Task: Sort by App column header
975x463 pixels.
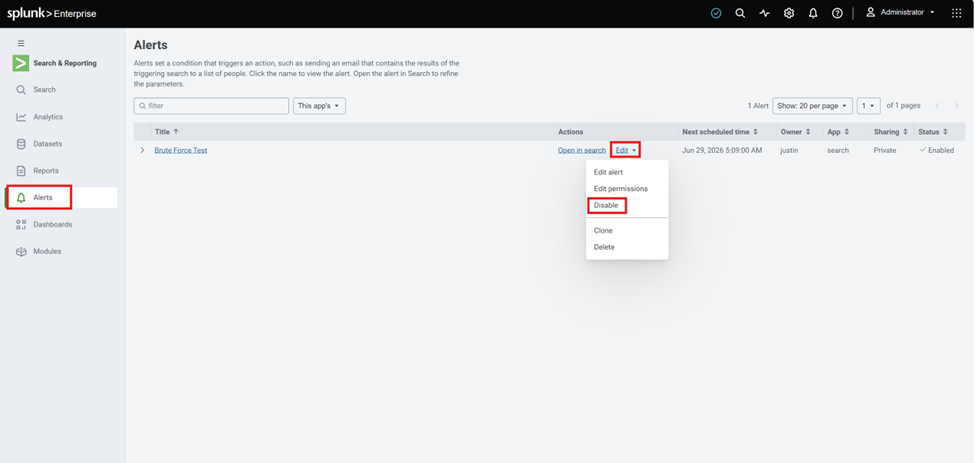Action: tap(838, 132)
